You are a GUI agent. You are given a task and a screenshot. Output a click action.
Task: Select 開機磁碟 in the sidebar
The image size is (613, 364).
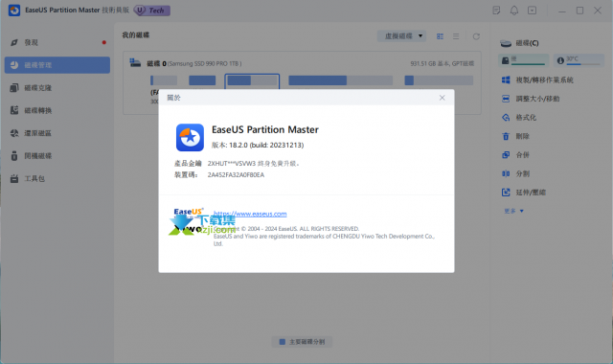click(x=57, y=155)
